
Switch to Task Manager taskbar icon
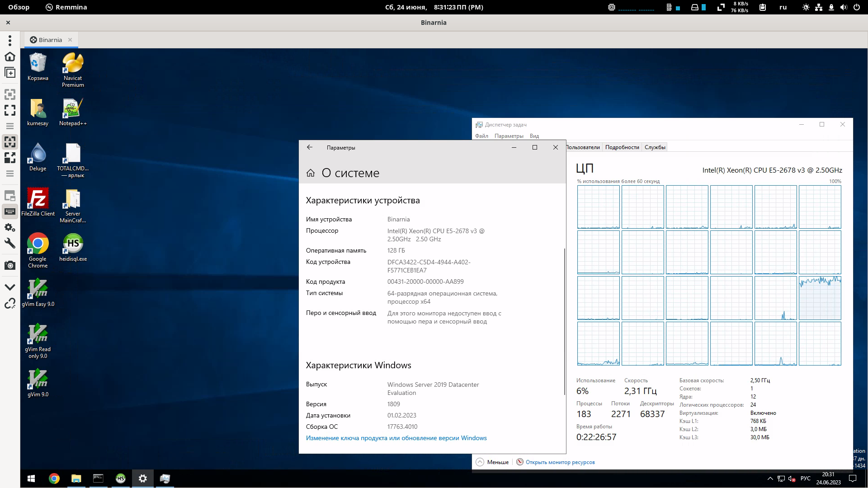[165, 479]
